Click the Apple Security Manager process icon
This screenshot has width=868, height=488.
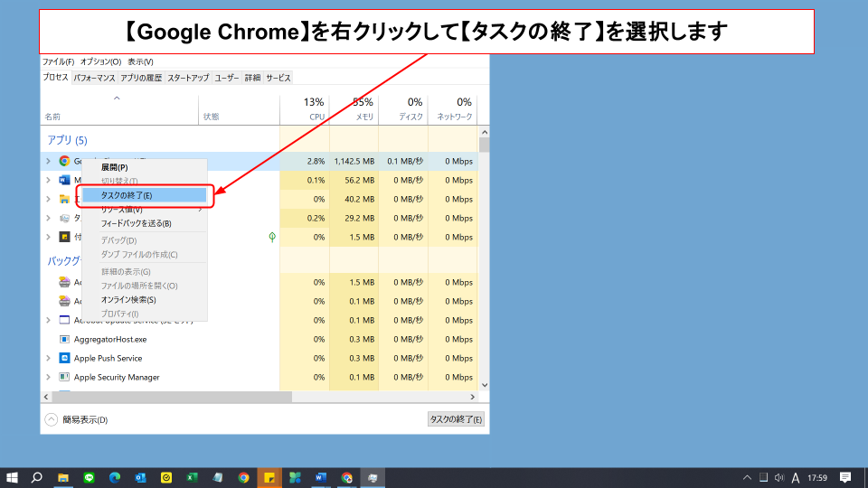pos(64,377)
